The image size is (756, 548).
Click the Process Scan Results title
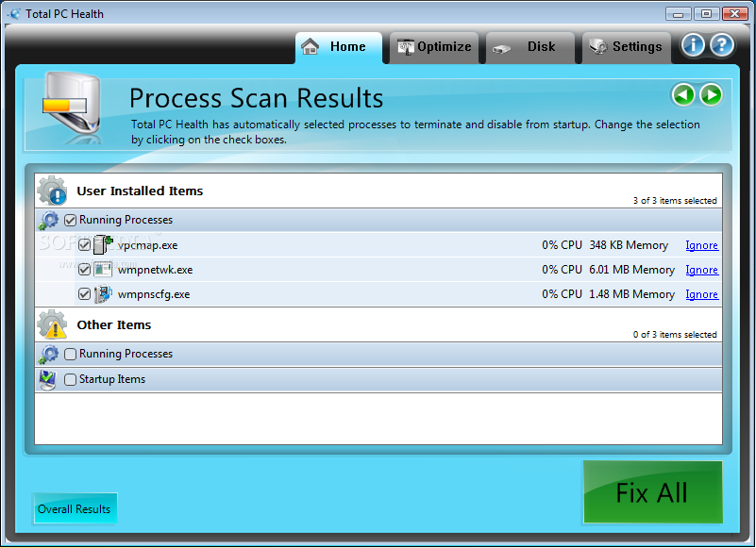(256, 98)
